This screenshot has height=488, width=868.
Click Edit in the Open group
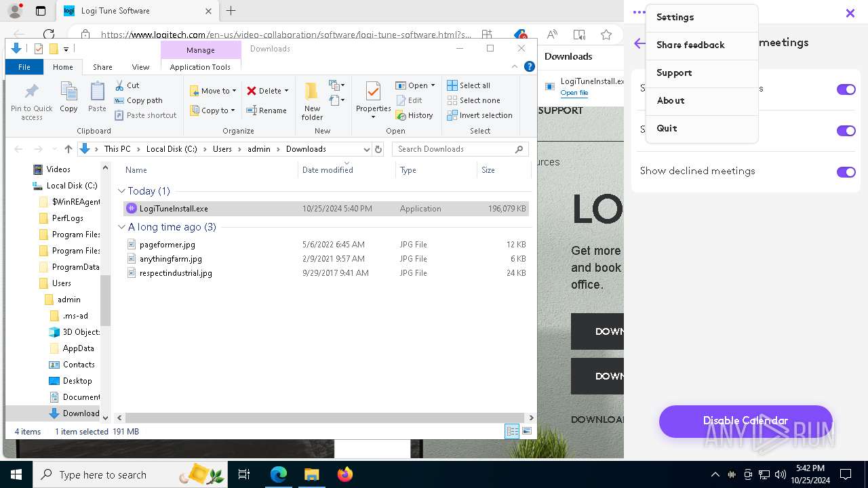(x=409, y=100)
